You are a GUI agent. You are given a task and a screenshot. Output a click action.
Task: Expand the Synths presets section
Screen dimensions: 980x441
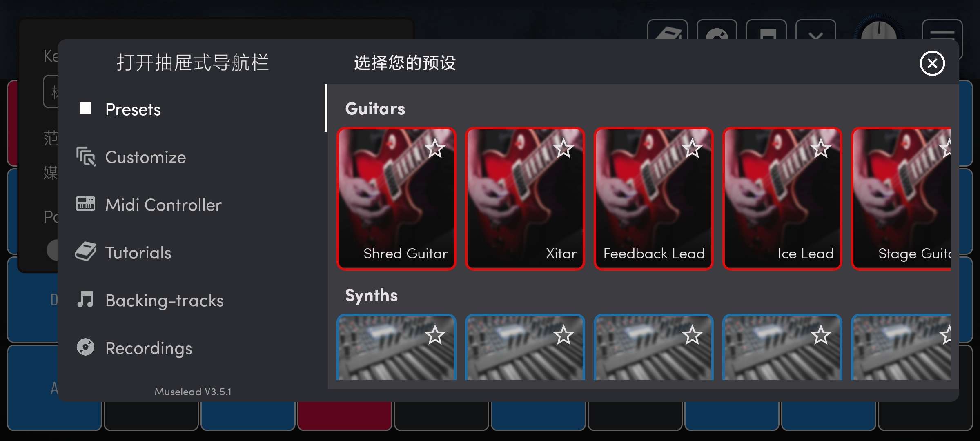pos(371,294)
